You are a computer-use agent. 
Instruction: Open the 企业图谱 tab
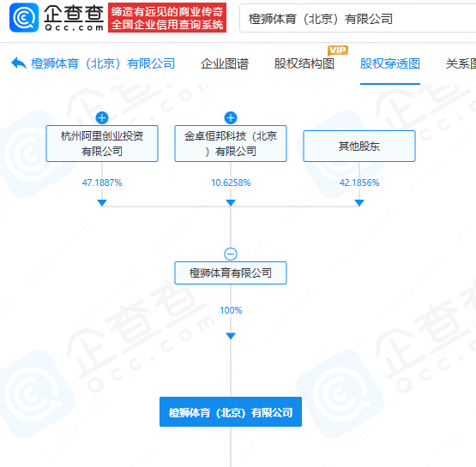(225, 63)
